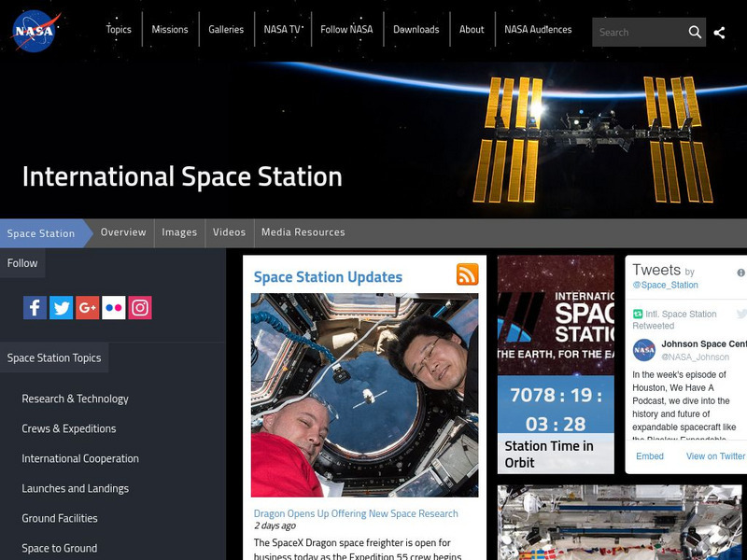This screenshot has height=560, width=747.
Task: Click the Embed tweets link
Action: click(649, 456)
